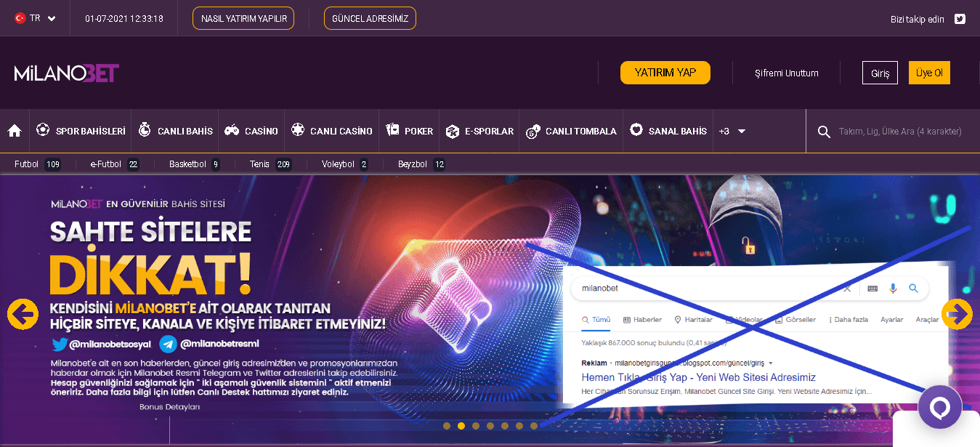Click the Sahte Sitelere Dikkat banner
980x447 pixels.
[490, 310]
